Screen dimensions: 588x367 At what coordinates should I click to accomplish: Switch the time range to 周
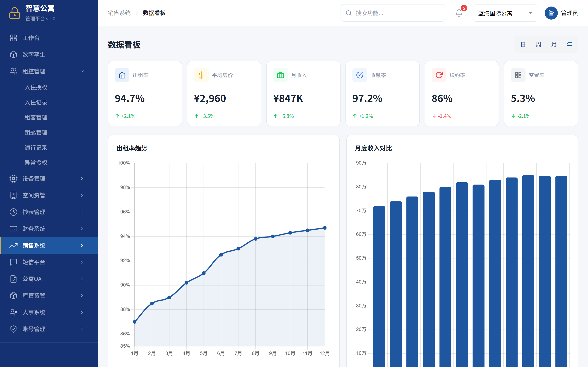(538, 44)
